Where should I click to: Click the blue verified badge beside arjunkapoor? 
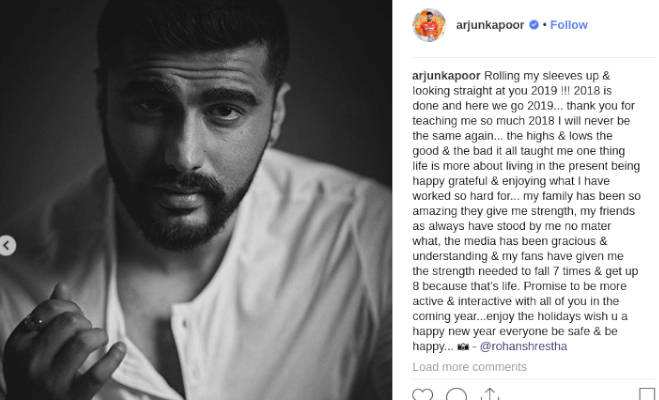click(534, 25)
